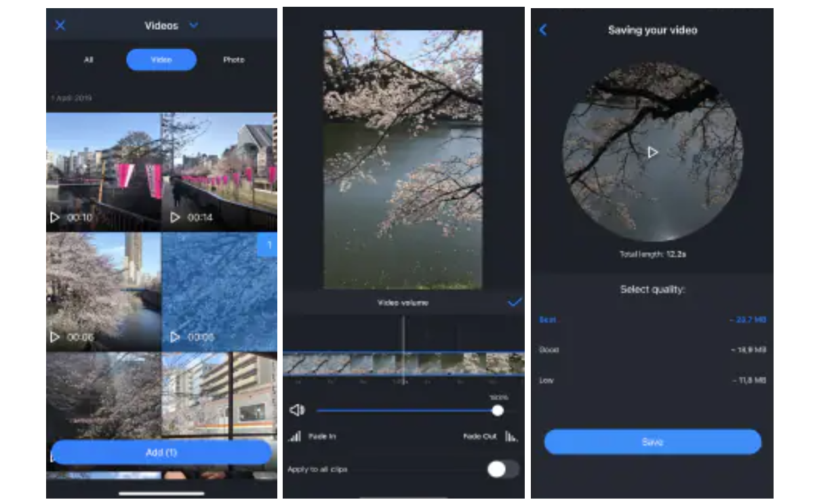Open the 00:10 street video thumbnail
Image resolution: width=819 pixels, height=504 pixels.
click(104, 172)
